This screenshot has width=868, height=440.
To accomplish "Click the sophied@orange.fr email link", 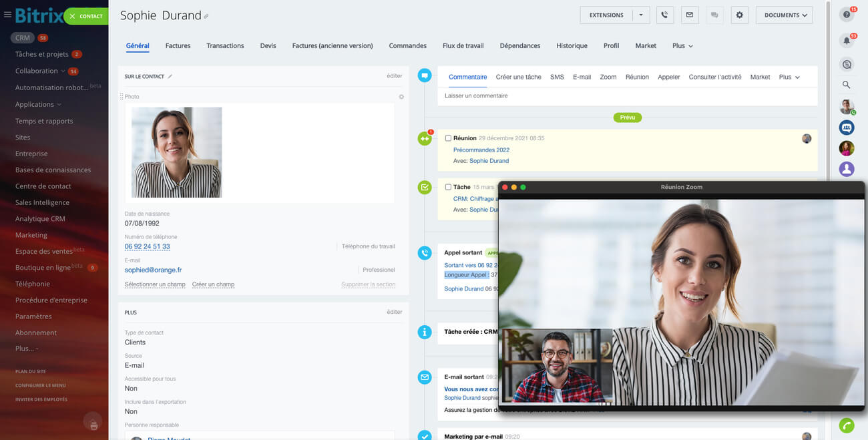I will (x=153, y=270).
